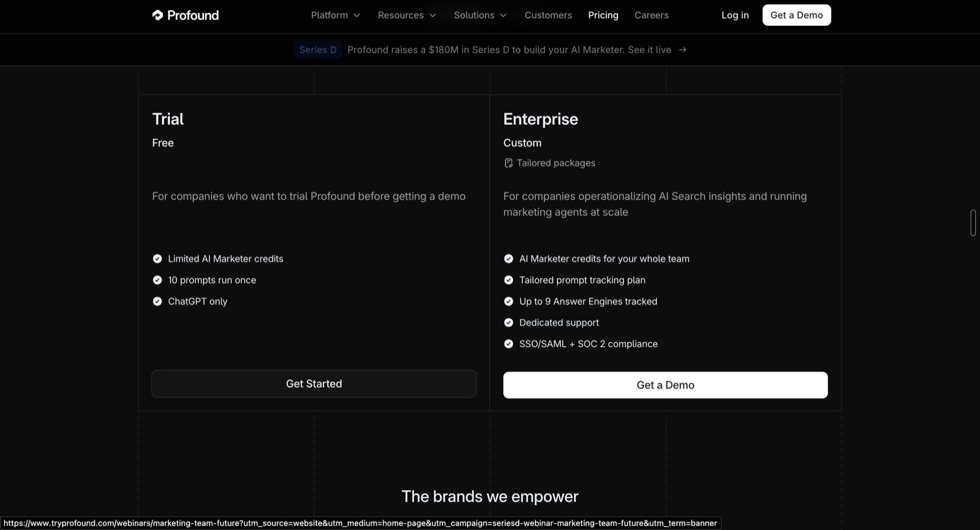Click check icon beside Dedicated support
The height and width of the screenshot is (530, 980).
coord(508,323)
